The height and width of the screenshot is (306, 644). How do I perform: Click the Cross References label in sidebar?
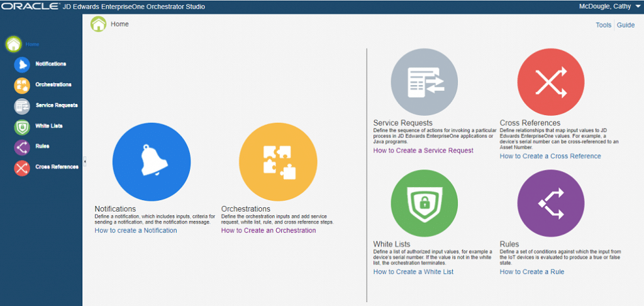click(57, 167)
